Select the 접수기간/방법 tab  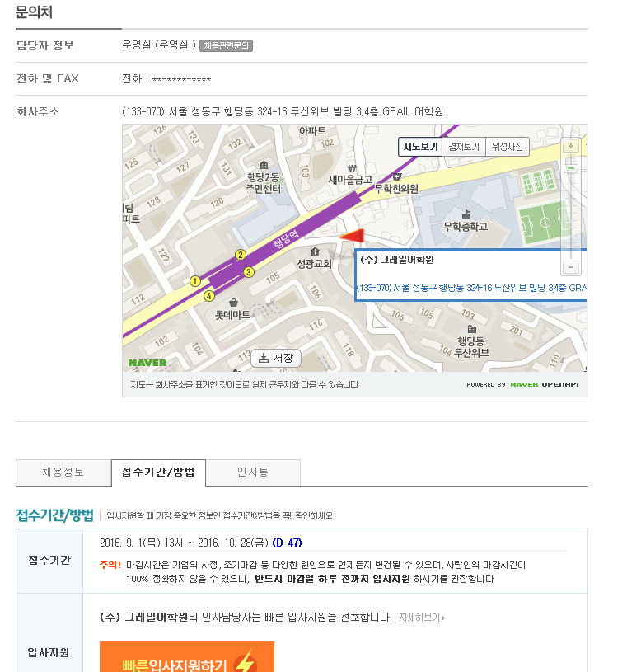tap(158, 472)
